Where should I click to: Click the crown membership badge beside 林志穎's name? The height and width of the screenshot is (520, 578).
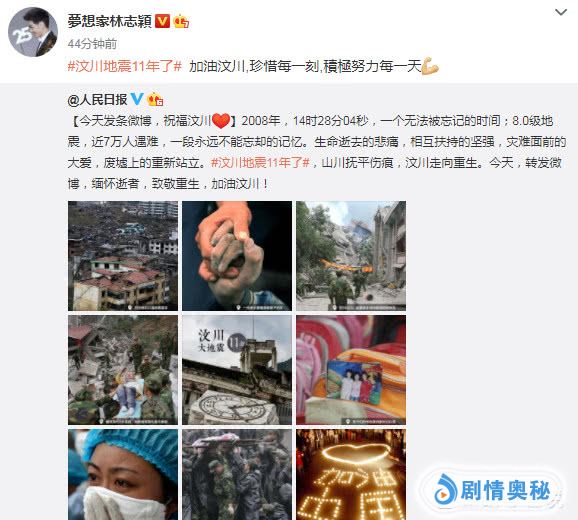point(181,21)
